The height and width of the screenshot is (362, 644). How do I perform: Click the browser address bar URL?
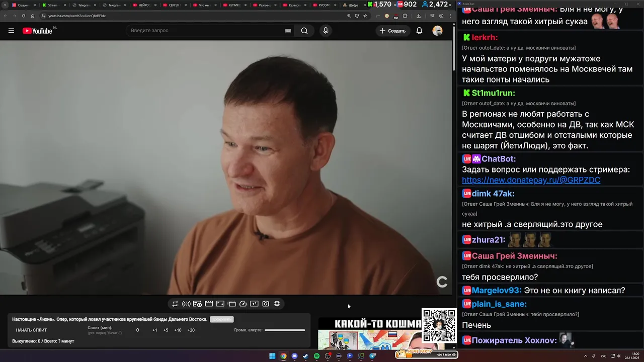[77, 16]
